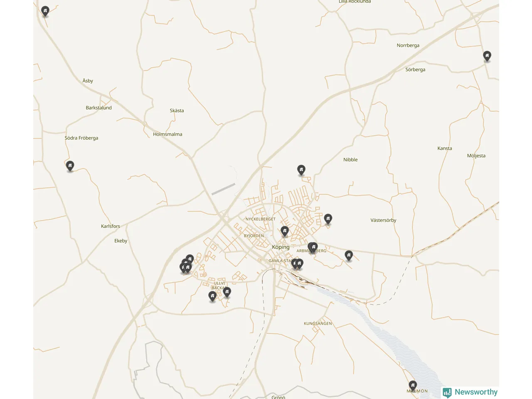The width and height of the screenshot is (532, 399).
Task: Click the Karlsfors place label
Action: [x=111, y=226]
